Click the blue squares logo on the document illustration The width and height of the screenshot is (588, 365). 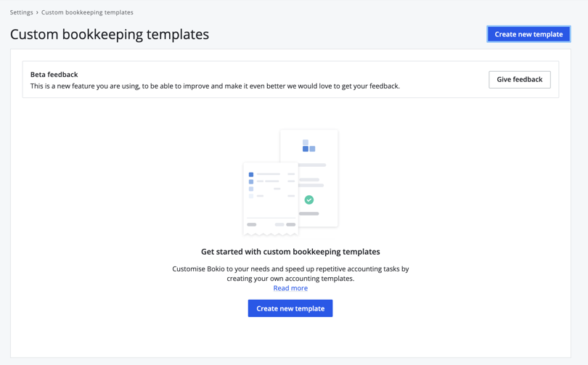(x=309, y=146)
